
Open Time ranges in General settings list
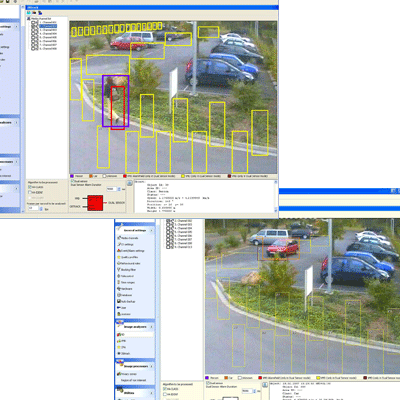(x=126, y=282)
